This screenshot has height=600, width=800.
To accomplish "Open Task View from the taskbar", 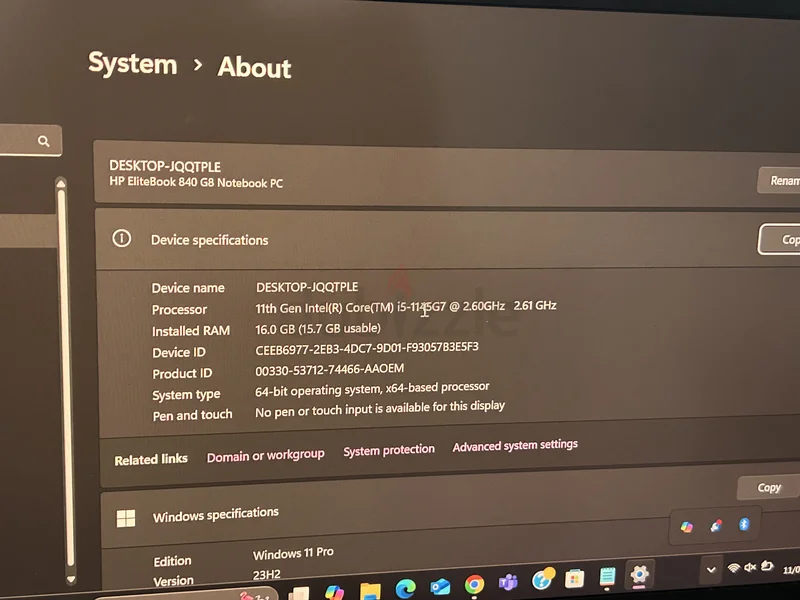I will 299,594.
